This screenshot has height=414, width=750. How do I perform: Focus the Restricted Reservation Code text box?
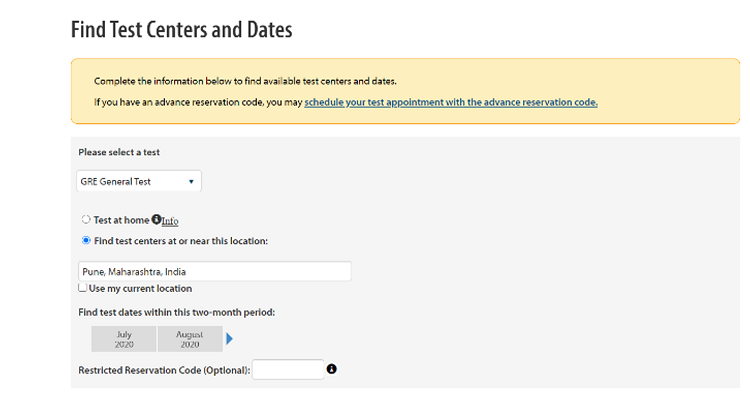288,370
